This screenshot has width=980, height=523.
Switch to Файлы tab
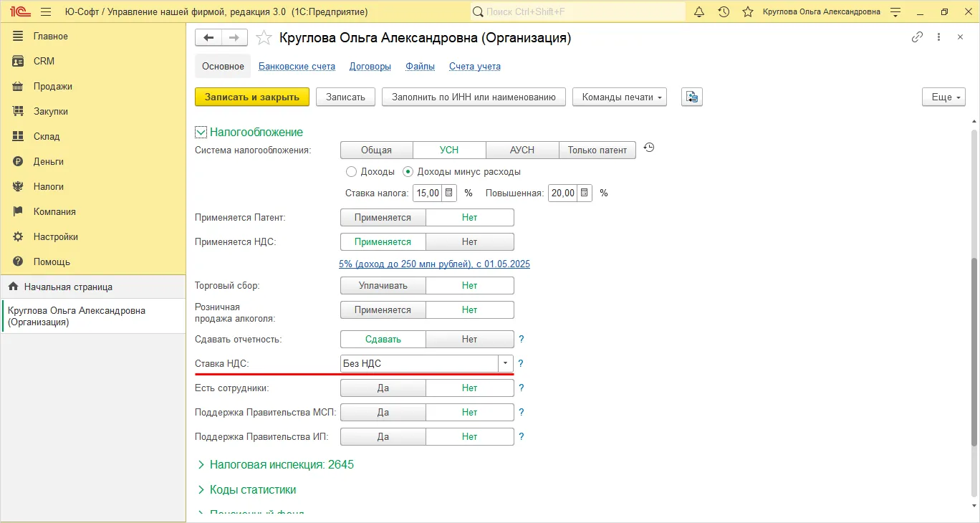(x=420, y=66)
